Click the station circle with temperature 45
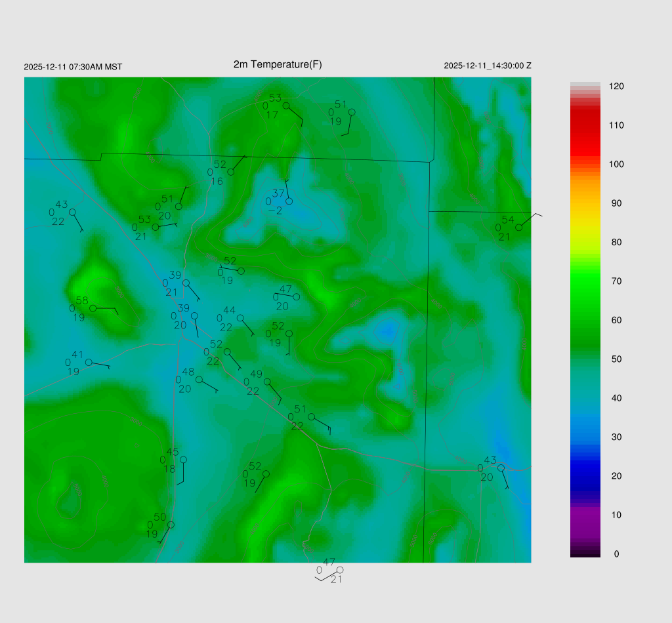Image resolution: width=672 pixels, height=623 pixels. (x=183, y=459)
